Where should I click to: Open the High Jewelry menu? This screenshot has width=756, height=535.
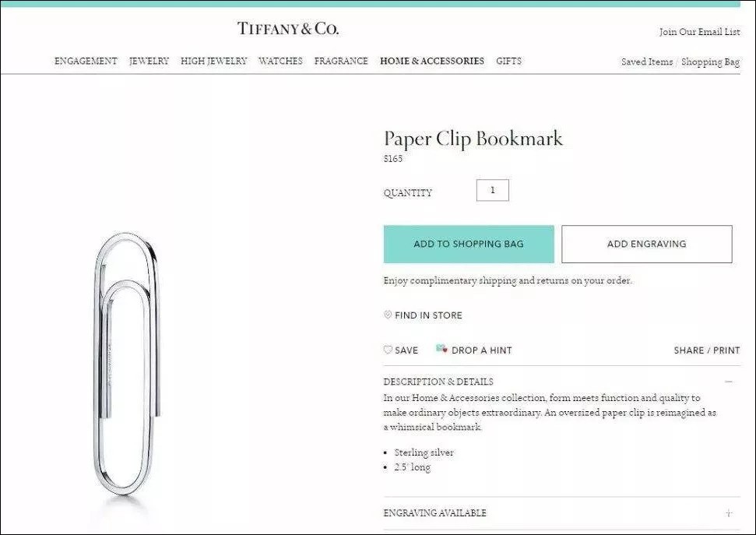pyautogui.click(x=213, y=61)
